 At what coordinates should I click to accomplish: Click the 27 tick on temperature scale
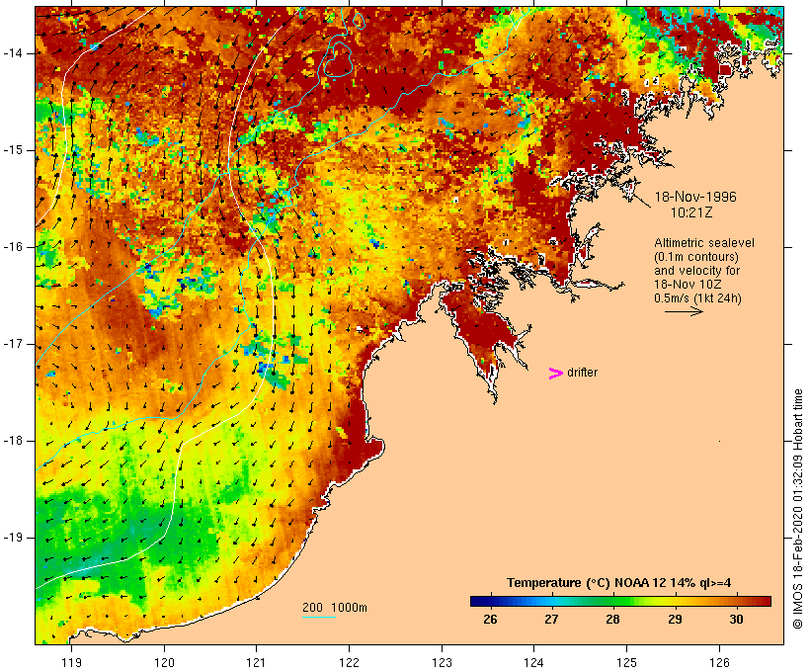(551, 619)
